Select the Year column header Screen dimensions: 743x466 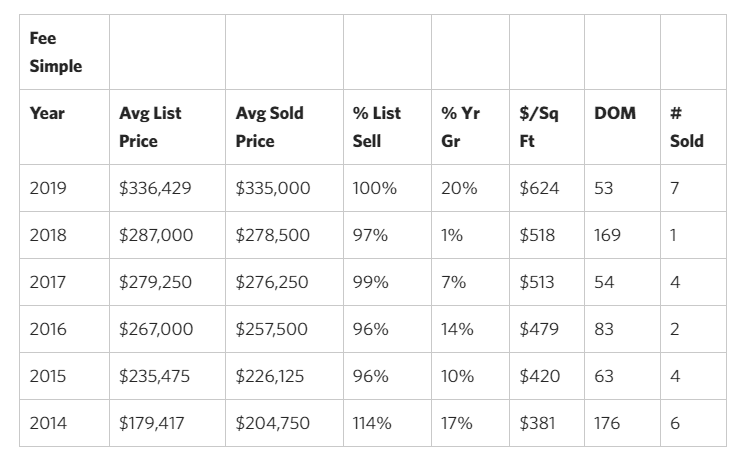pyautogui.click(x=47, y=113)
